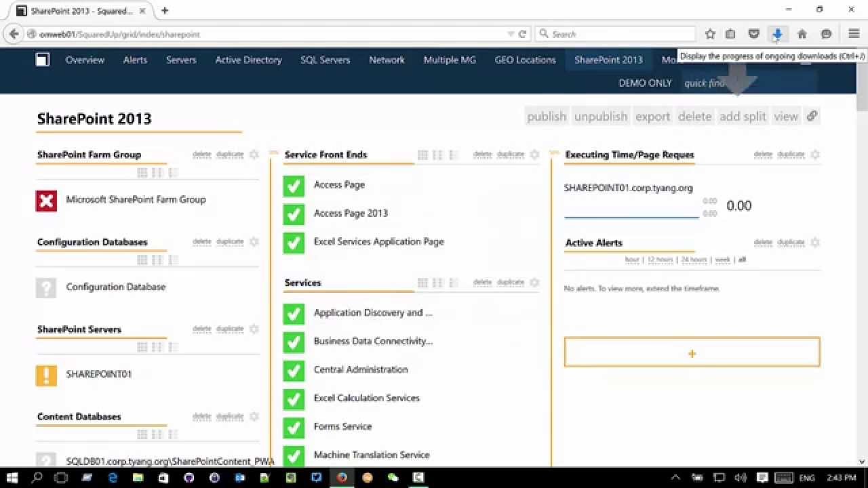
Task: Set Active Alerts timeframe to all
Action: (742, 260)
